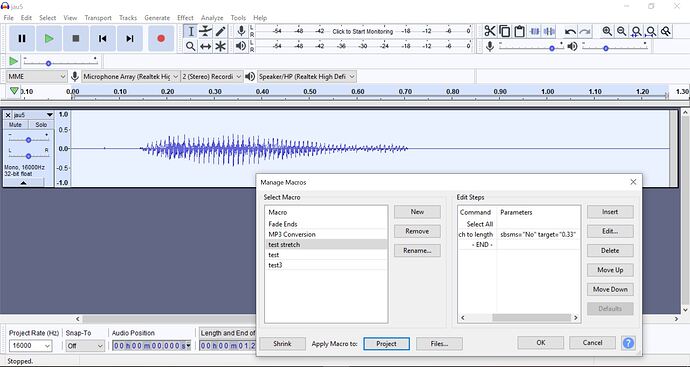Click the Edit... step button

(610, 231)
